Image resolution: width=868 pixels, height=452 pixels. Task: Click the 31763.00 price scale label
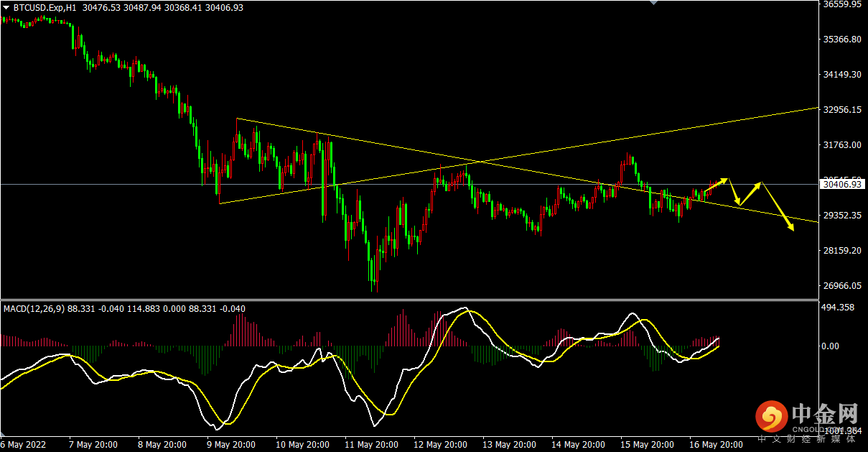[841, 145]
